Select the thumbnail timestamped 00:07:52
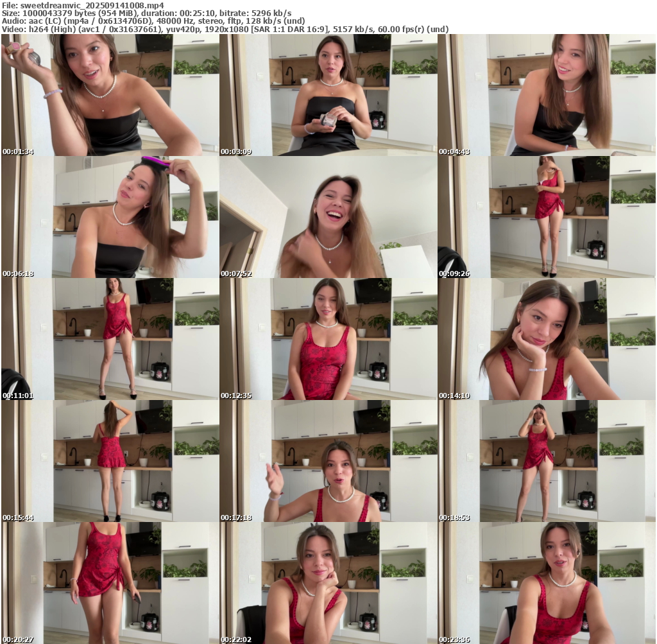 [x=328, y=217]
